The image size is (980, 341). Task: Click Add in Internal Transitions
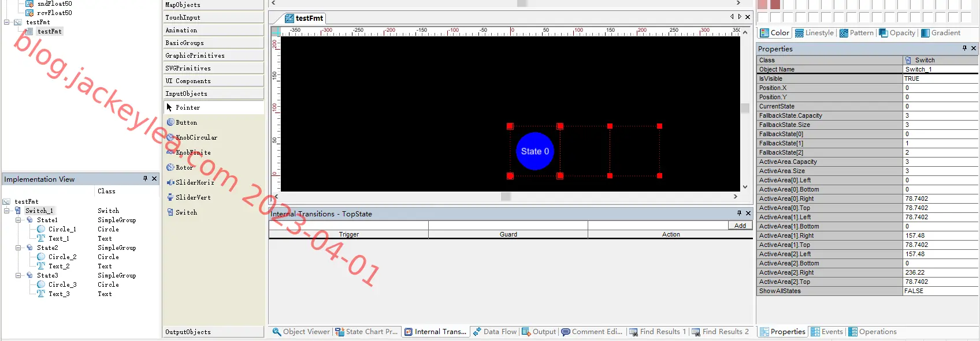(740, 226)
